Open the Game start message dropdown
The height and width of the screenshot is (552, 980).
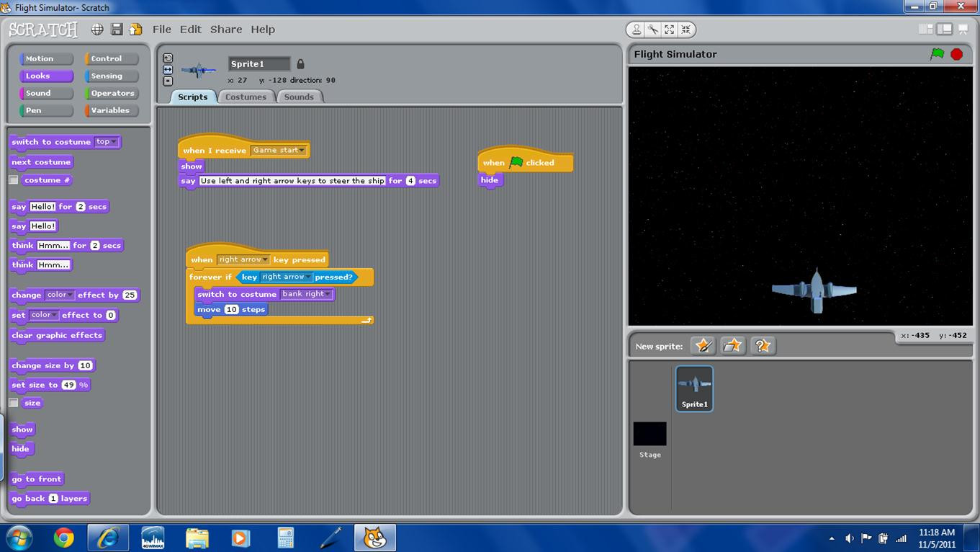278,150
